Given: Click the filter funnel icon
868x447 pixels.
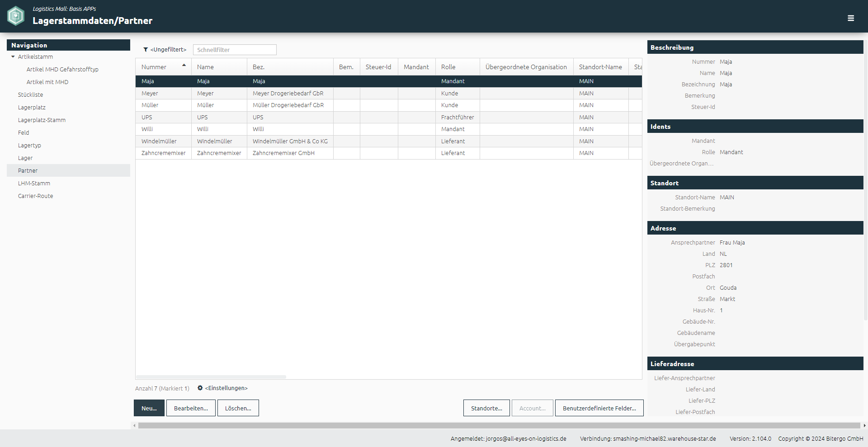Looking at the screenshot, I should pos(146,50).
